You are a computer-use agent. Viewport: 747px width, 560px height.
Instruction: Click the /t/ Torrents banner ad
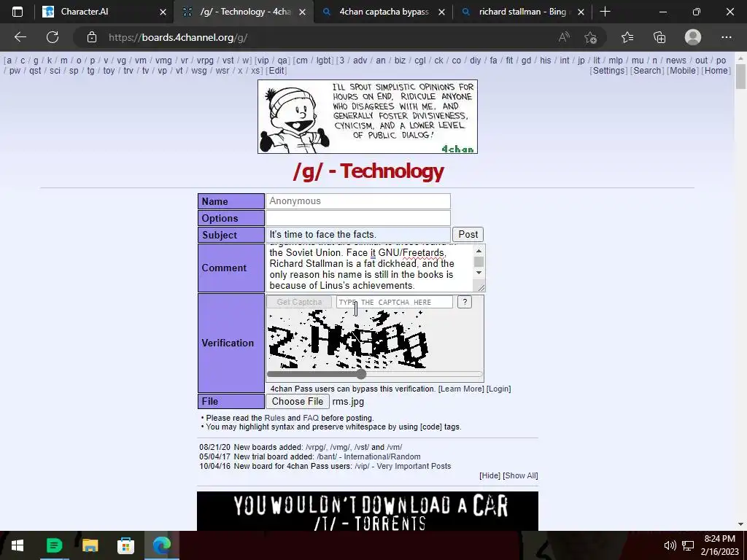pyautogui.click(x=368, y=511)
